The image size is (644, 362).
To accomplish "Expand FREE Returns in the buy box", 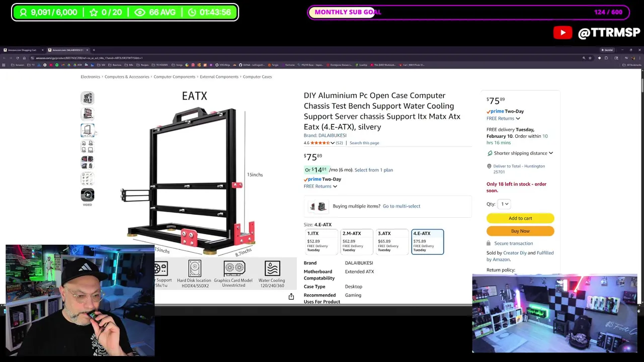I will tap(503, 118).
